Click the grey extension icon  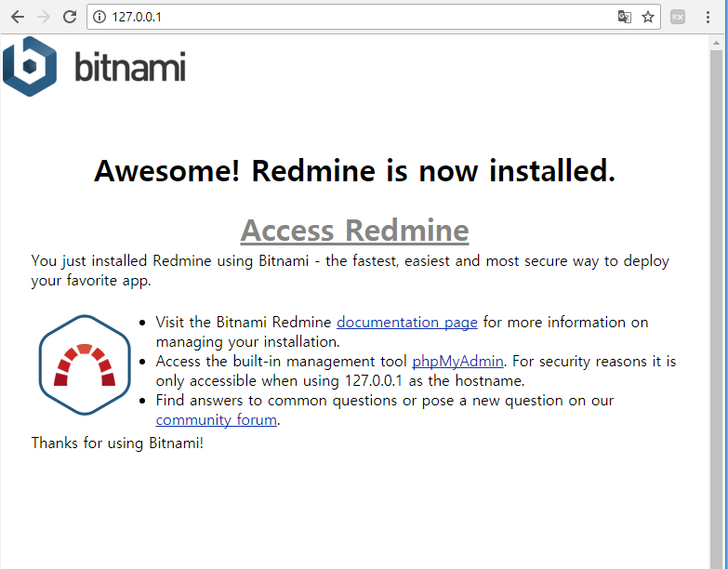(x=679, y=17)
